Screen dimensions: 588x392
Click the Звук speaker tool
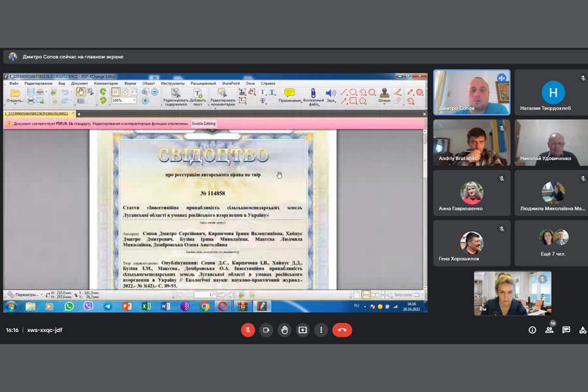[x=331, y=95]
